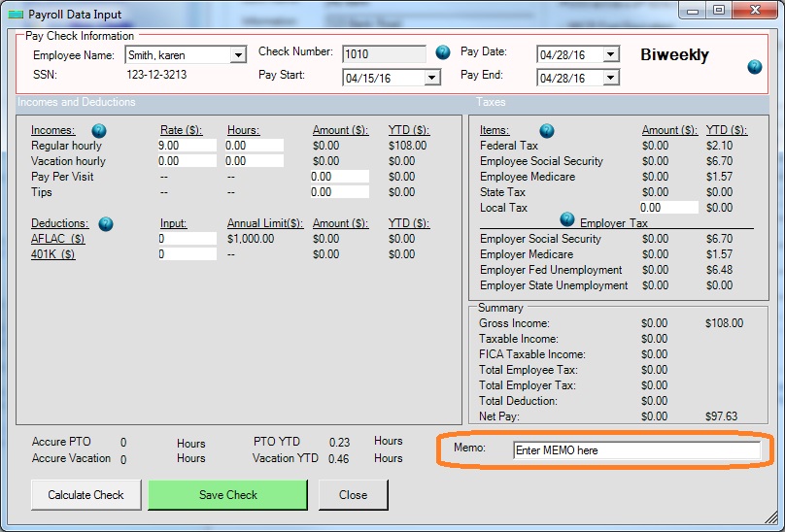Click the help icon beside Check Number
This screenshot has width=785, height=532.
pyautogui.click(x=443, y=52)
